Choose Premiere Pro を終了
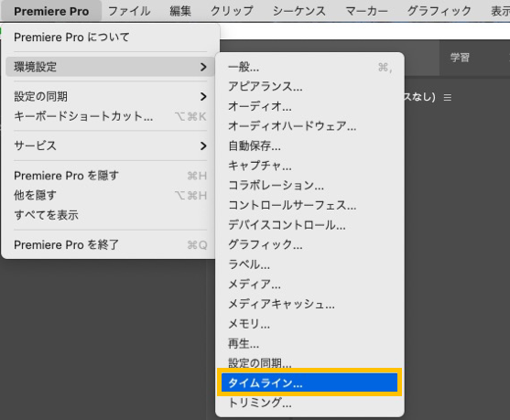510x420 pixels. click(110, 245)
